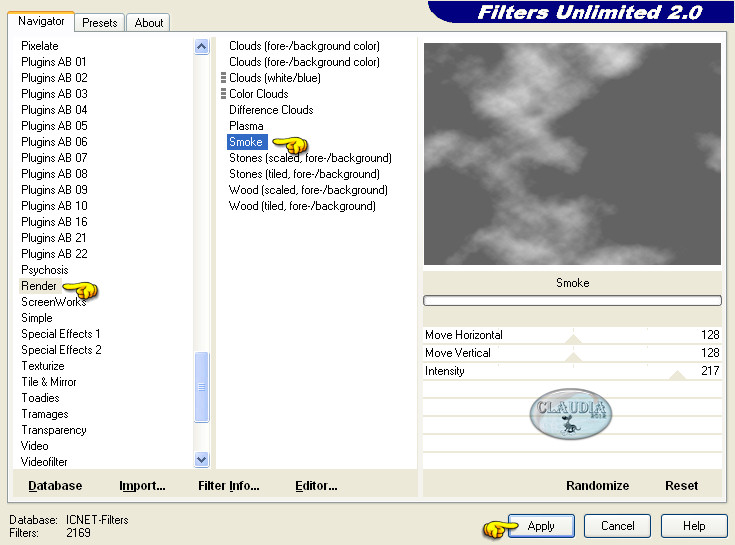Viewport: 735px width, 545px height.
Task: Click the Apply button
Action: click(x=541, y=526)
